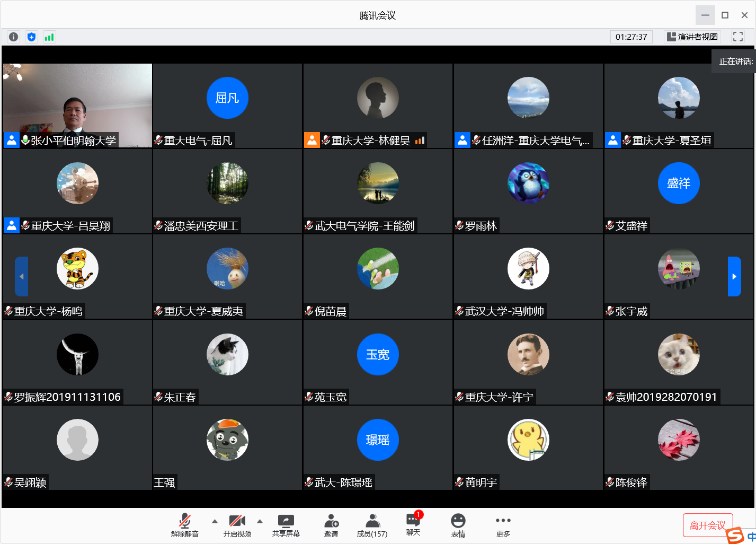Screen dimensions: 756x544
Task: Select the penguin avatar of 罗雨林
Action: [528, 183]
